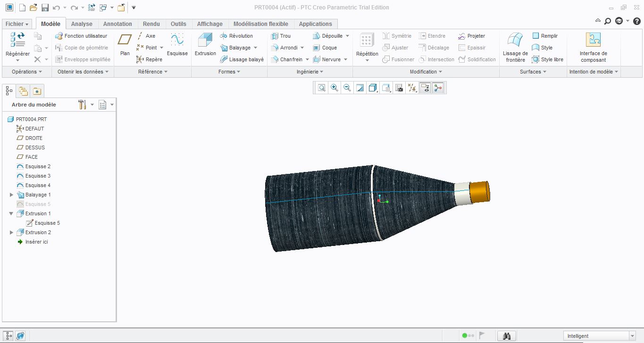Open the Intelligent selection filter combo box
This screenshot has width=644, height=343.
pos(600,336)
